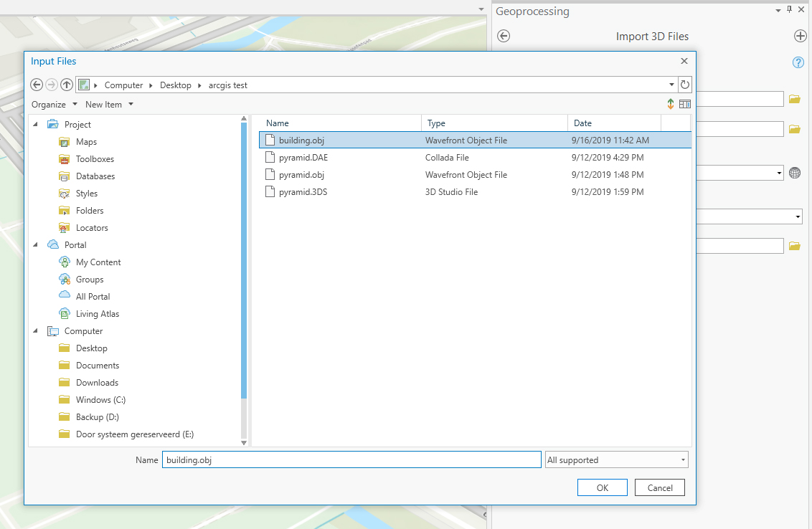Click the Name input field

tap(351, 460)
